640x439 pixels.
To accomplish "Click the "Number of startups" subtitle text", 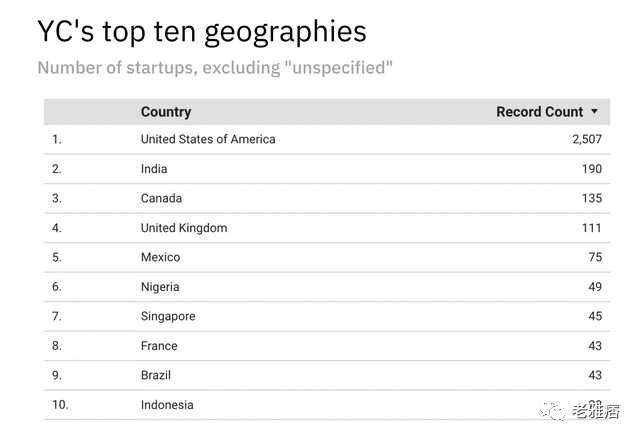I will point(215,68).
